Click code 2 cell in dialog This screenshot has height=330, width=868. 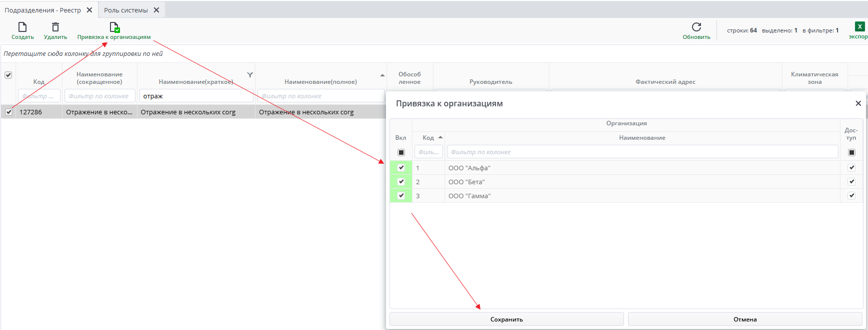point(428,182)
